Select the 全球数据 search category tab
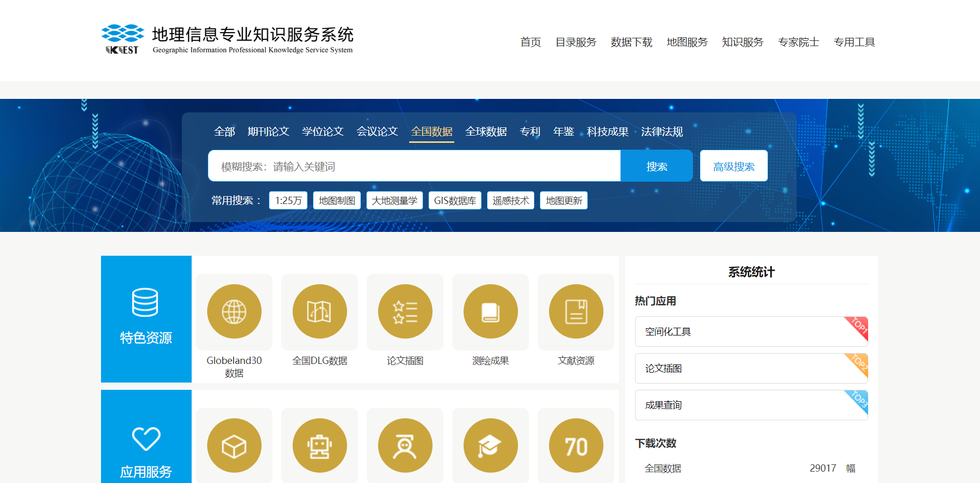This screenshot has height=483, width=980. point(486,131)
